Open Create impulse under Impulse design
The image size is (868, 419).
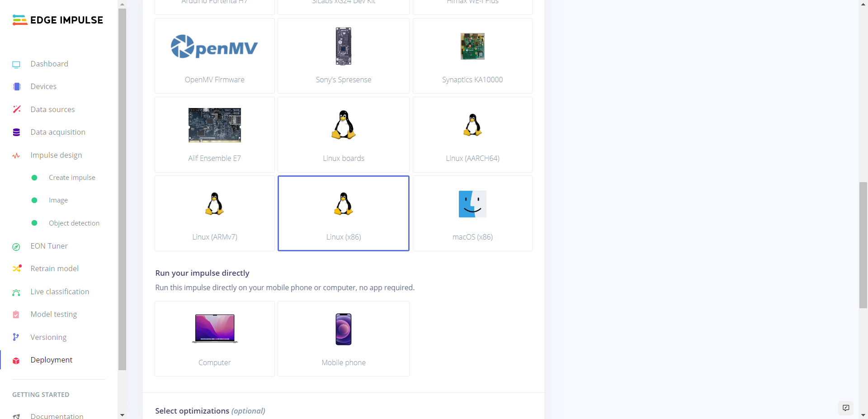click(x=72, y=178)
